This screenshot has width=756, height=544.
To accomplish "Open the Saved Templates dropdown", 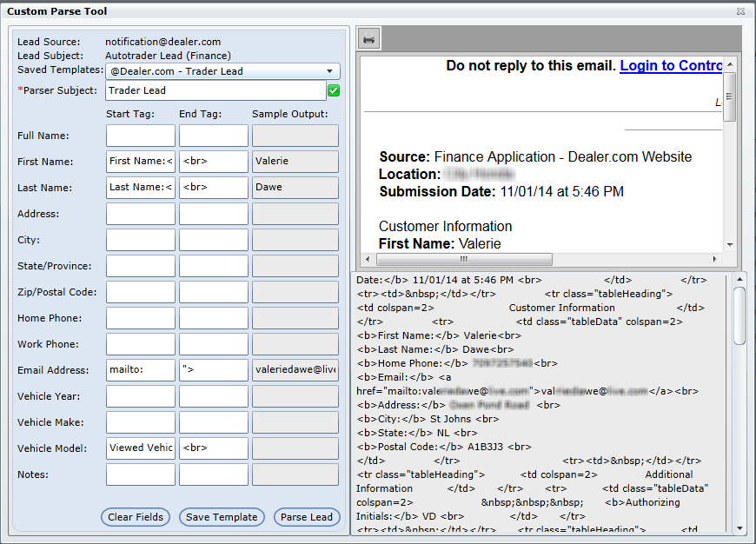I will 222,71.
